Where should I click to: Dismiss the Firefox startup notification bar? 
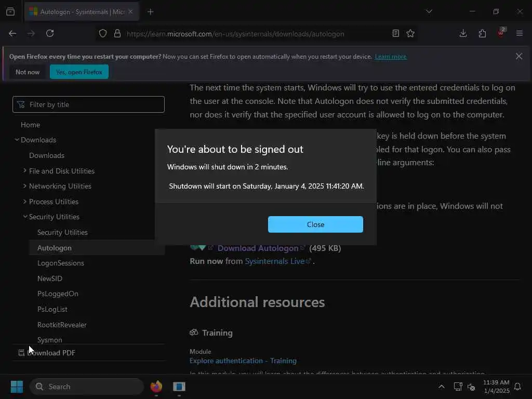(519, 56)
